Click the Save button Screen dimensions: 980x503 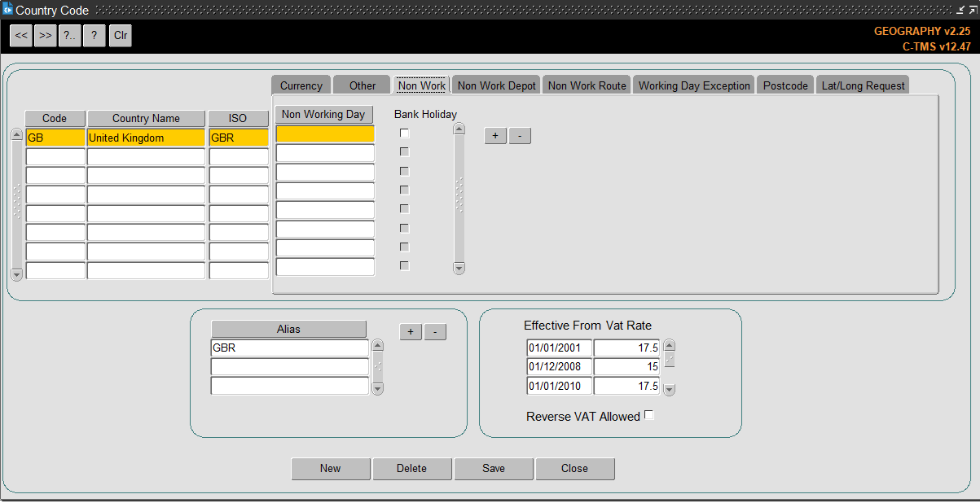point(494,469)
